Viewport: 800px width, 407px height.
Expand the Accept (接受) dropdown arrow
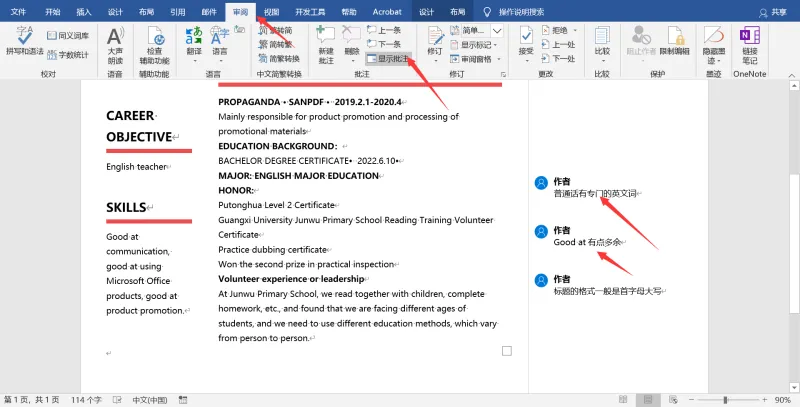(x=526, y=61)
